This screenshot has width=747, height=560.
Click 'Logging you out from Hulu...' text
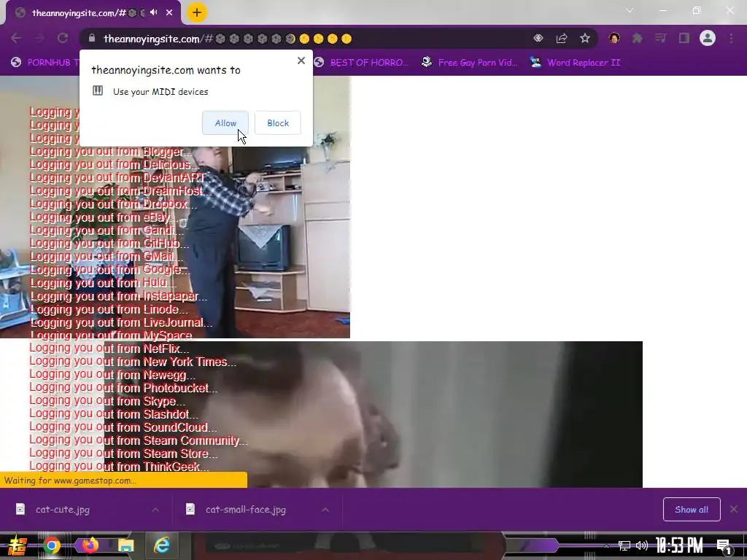pyautogui.click(x=102, y=283)
